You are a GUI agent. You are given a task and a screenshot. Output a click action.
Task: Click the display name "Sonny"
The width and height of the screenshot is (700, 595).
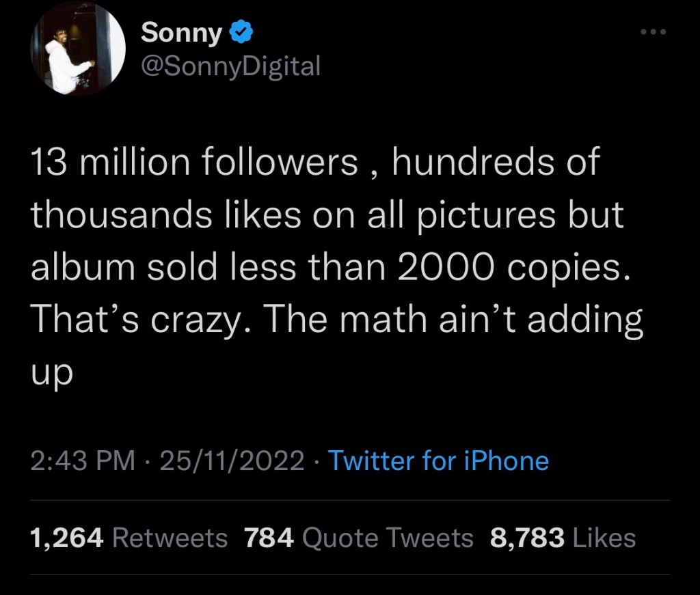pyautogui.click(x=180, y=33)
